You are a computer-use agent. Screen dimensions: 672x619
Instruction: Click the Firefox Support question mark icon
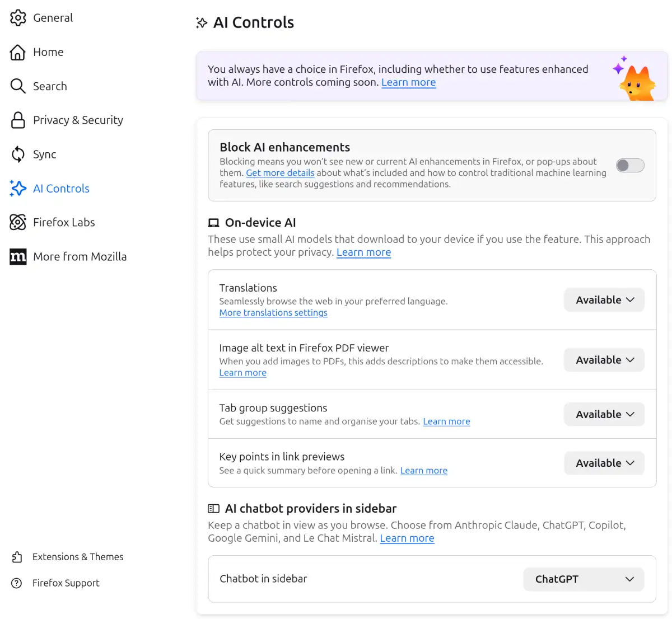click(x=16, y=583)
